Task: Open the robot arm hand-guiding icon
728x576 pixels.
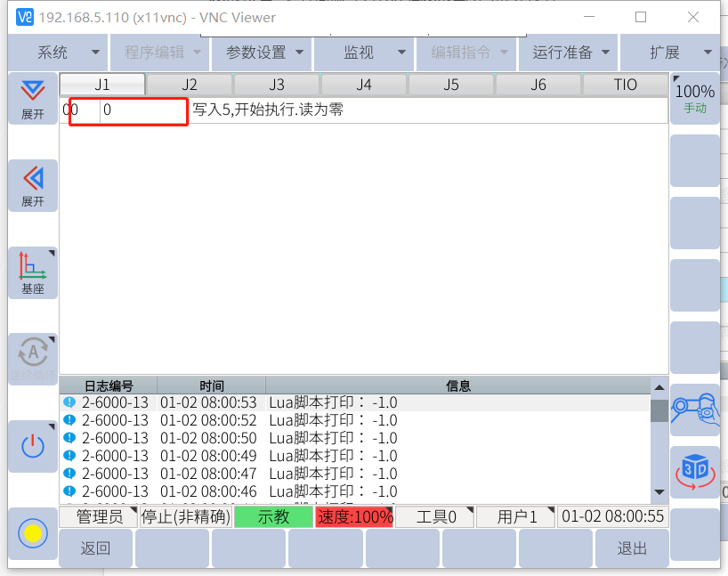Action: click(694, 410)
